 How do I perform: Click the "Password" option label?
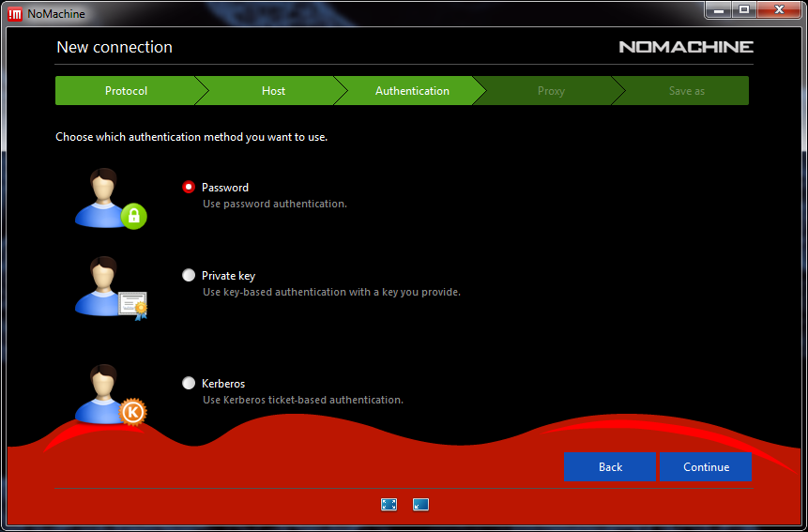pyautogui.click(x=224, y=188)
